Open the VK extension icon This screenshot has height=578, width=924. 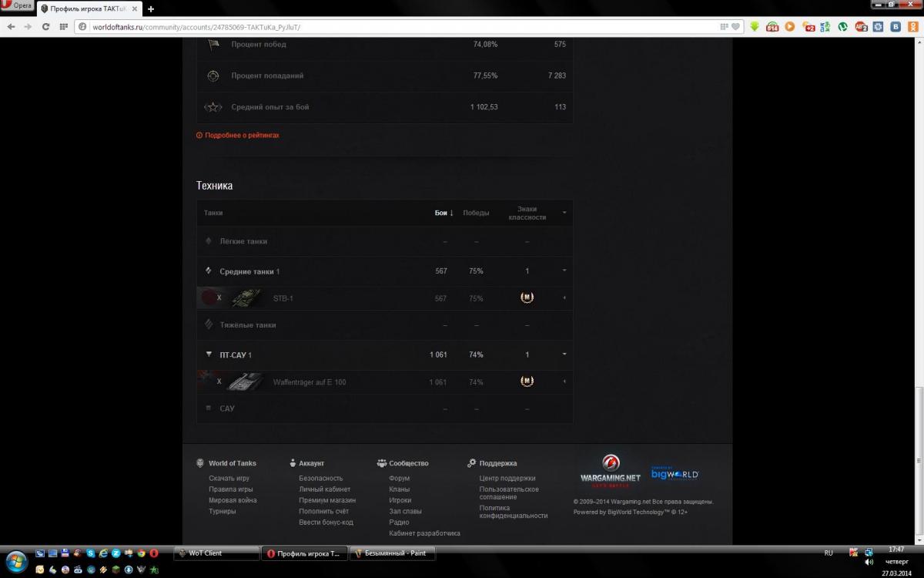click(x=896, y=26)
